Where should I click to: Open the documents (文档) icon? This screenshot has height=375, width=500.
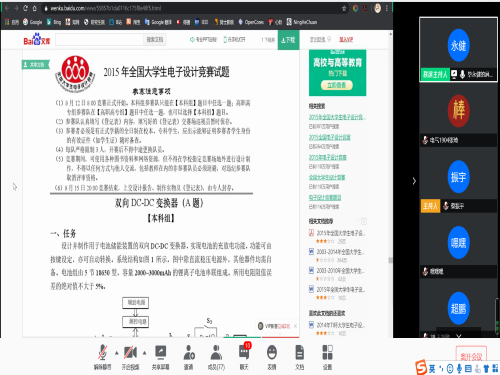pos(299,357)
